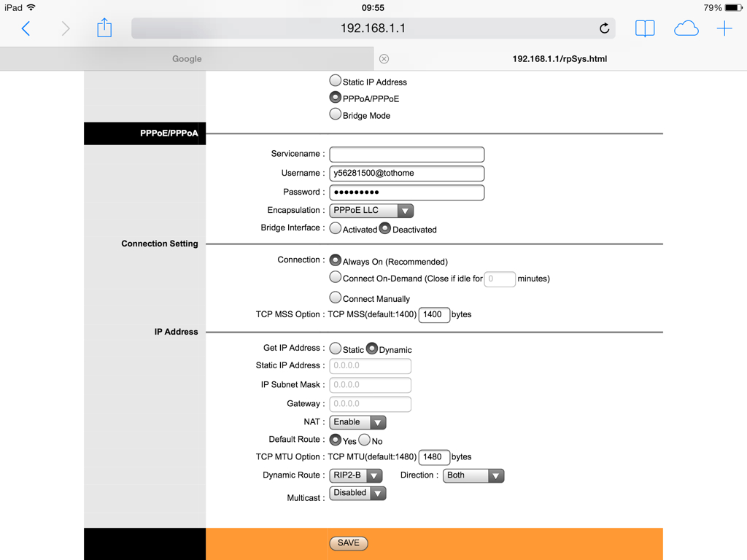This screenshot has height=560, width=747.
Task: Click the idle minutes input field
Action: [x=500, y=279]
